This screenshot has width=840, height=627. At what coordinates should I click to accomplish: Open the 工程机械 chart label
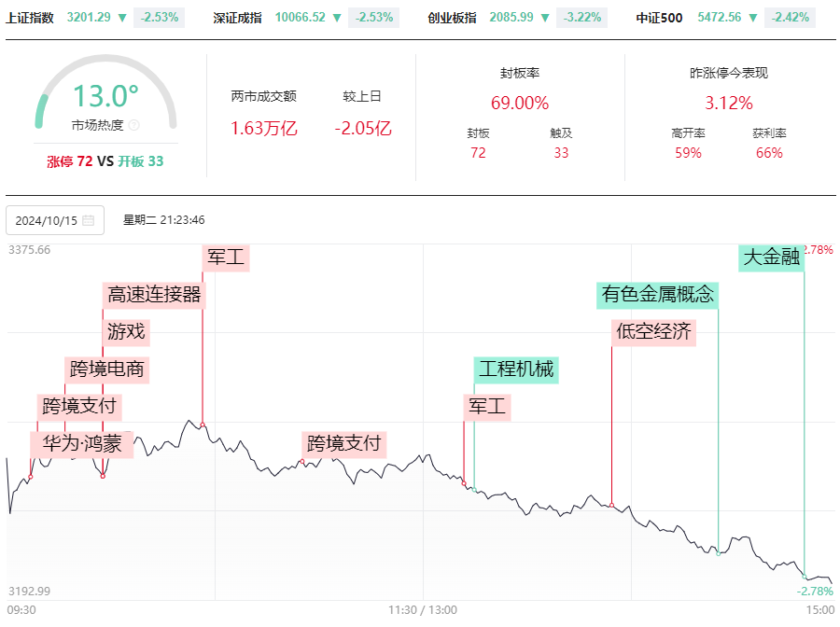pyautogui.click(x=516, y=369)
